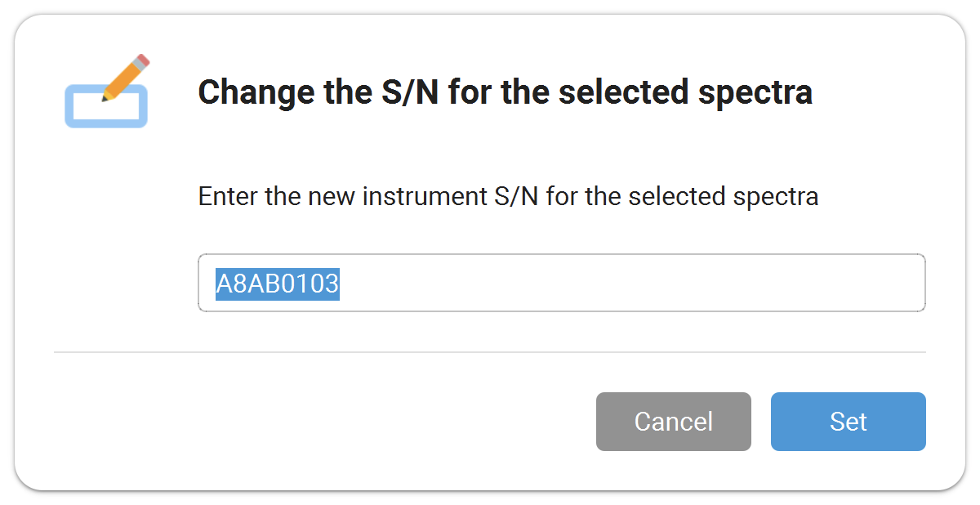Dismiss the dialog with the Cancel button

point(673,422)
